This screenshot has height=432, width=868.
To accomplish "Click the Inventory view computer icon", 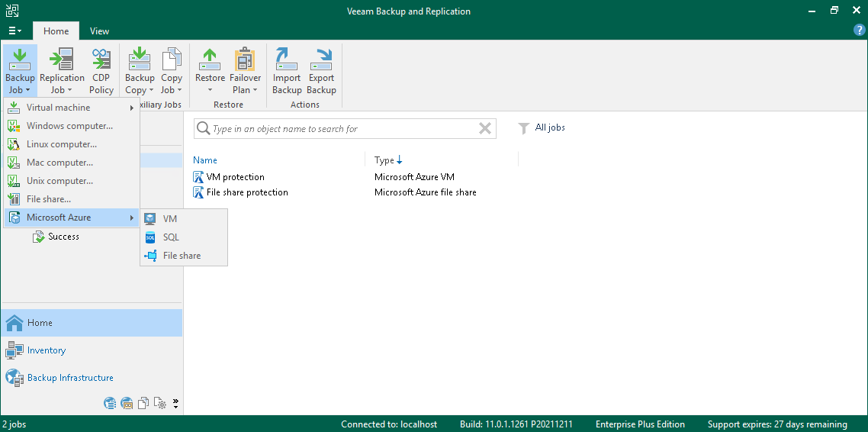I will tap(14, 350).
